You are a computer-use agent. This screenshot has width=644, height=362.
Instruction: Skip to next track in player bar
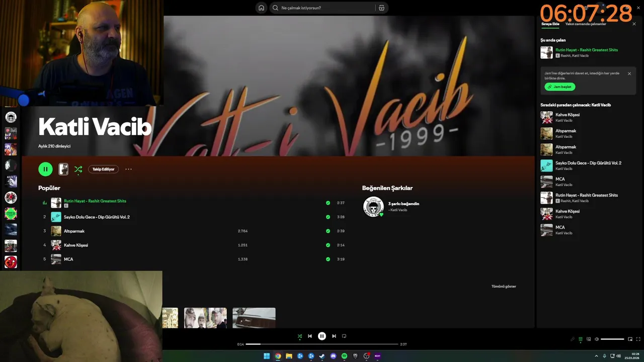(x=334, y=336)
